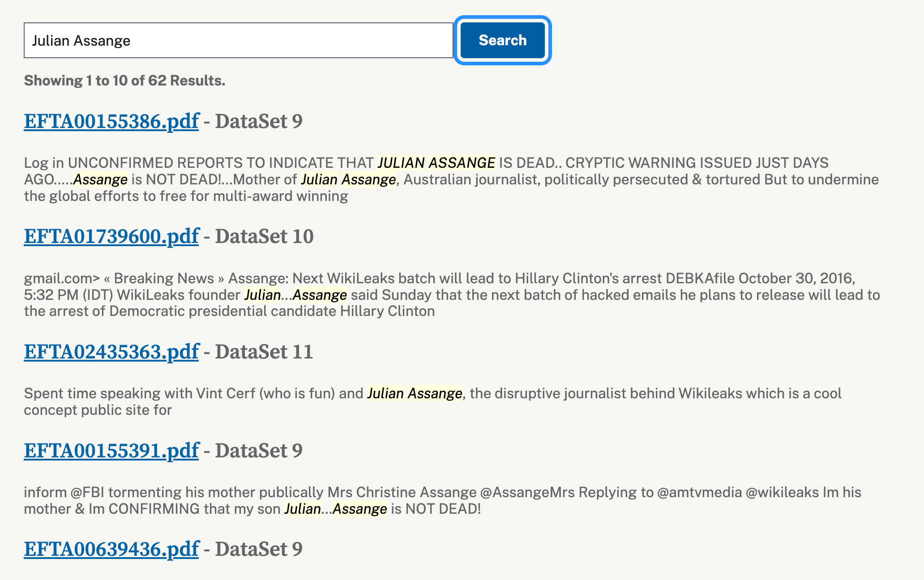Viewport: 924px width, 580px height.
Task: Open the EFTA00155386.pdf result link
Action: pyautogui.click(x=111, y=121)
